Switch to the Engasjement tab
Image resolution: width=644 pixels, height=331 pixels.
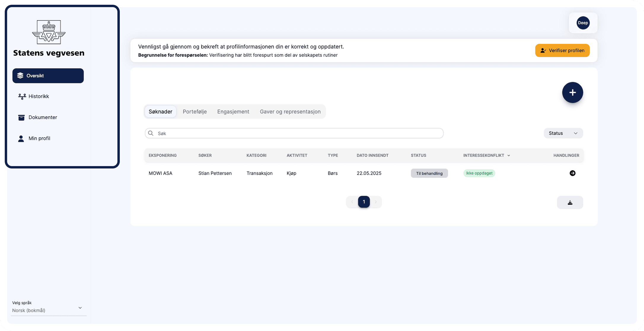(x=233, y=112)
